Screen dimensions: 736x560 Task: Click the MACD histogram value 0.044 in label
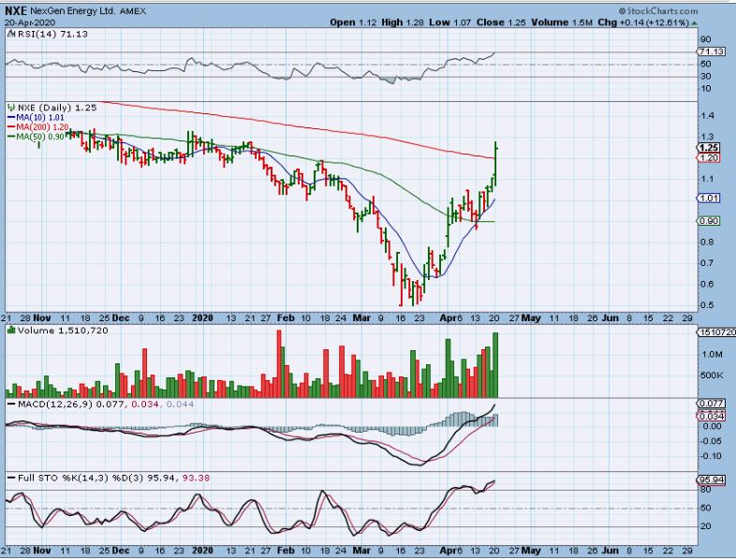[x=180, y=405]
